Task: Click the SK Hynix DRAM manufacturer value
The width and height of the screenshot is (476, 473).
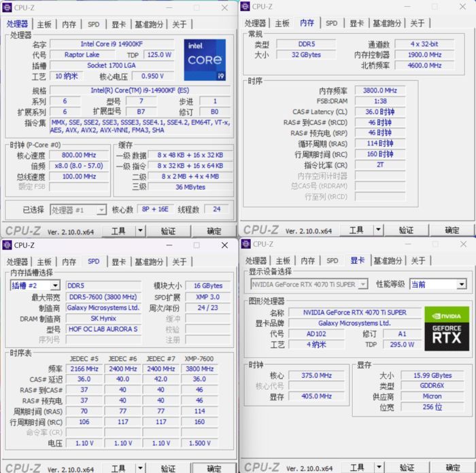Action: pyautogui.click(x=103, y=318)
